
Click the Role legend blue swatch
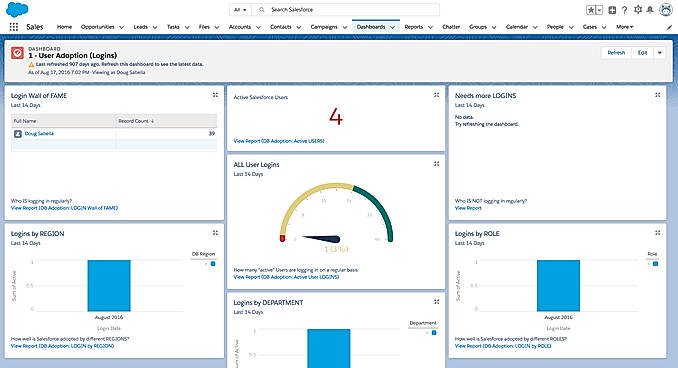point(656,264)
